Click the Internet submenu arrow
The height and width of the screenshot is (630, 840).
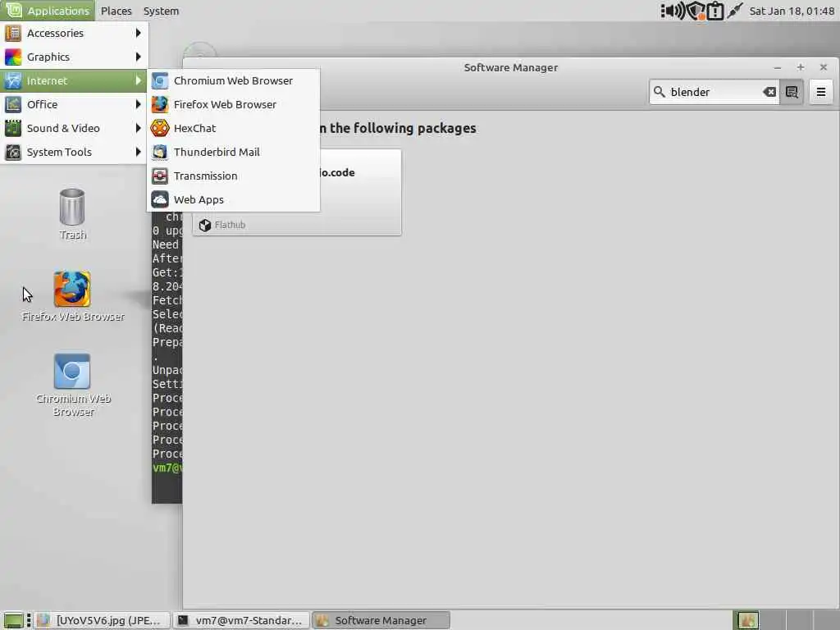point(138,81)
